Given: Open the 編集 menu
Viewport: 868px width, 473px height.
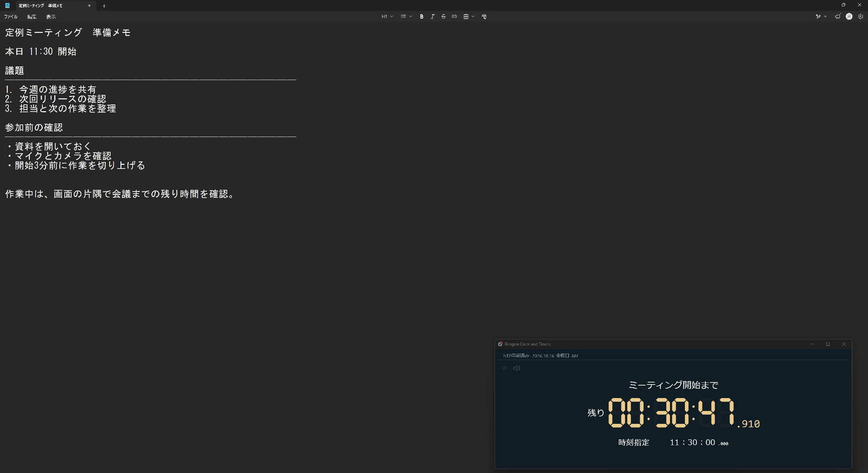Looking at the screenshot, I should pyautogui.click(x=32, y=17).
